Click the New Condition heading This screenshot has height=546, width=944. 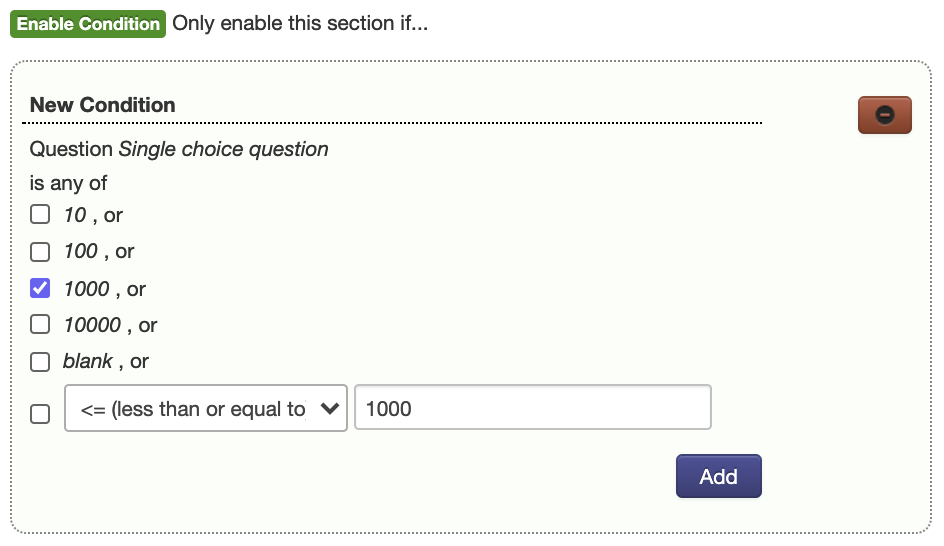pos(102,105)
